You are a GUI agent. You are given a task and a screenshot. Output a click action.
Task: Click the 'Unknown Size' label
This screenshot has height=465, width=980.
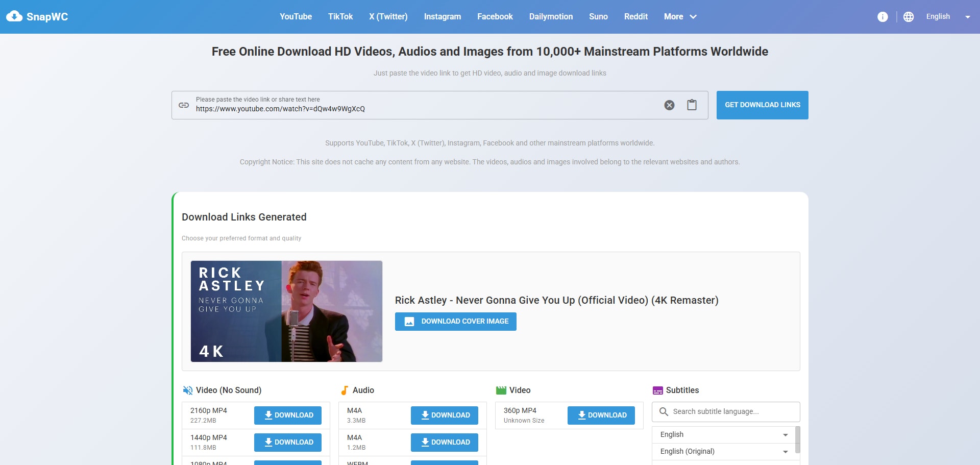tap(524, 421)
